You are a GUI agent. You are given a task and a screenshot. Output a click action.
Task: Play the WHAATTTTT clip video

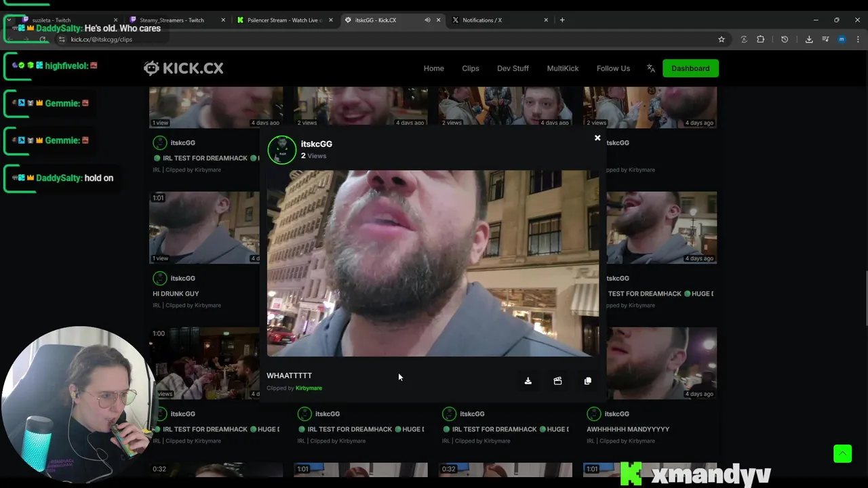[433, 263]
